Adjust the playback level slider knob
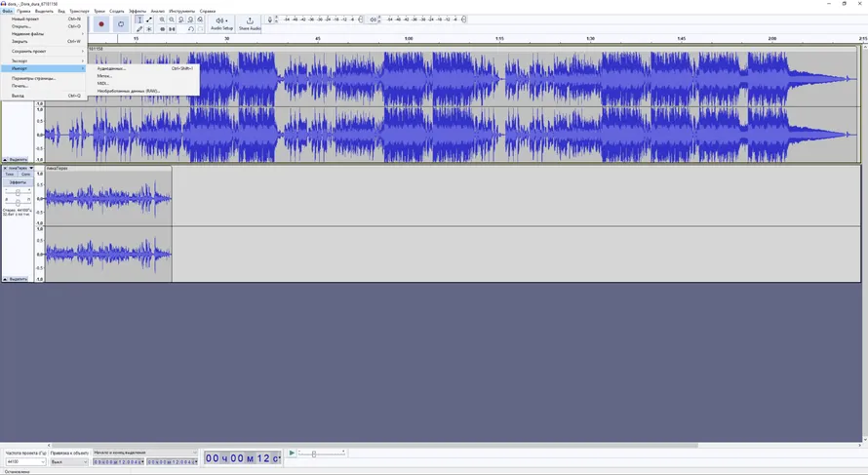Viewport: 868px width, 475px height. click(463, 20)
